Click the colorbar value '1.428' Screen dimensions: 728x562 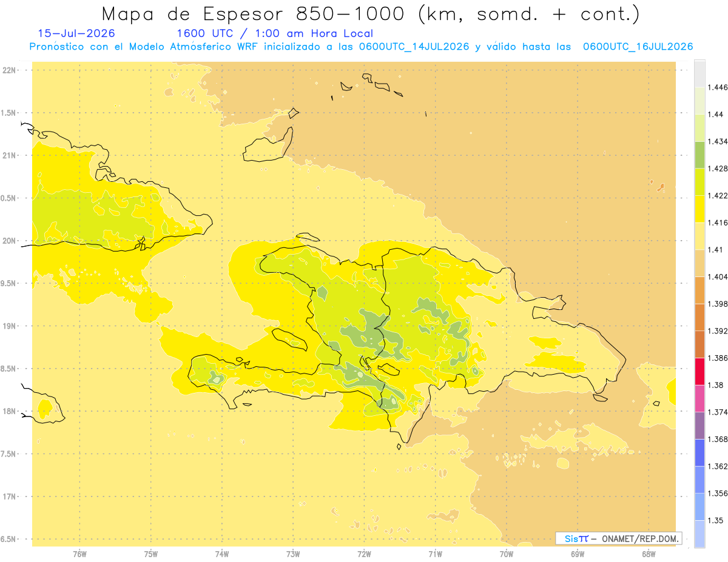click(718, 169)
